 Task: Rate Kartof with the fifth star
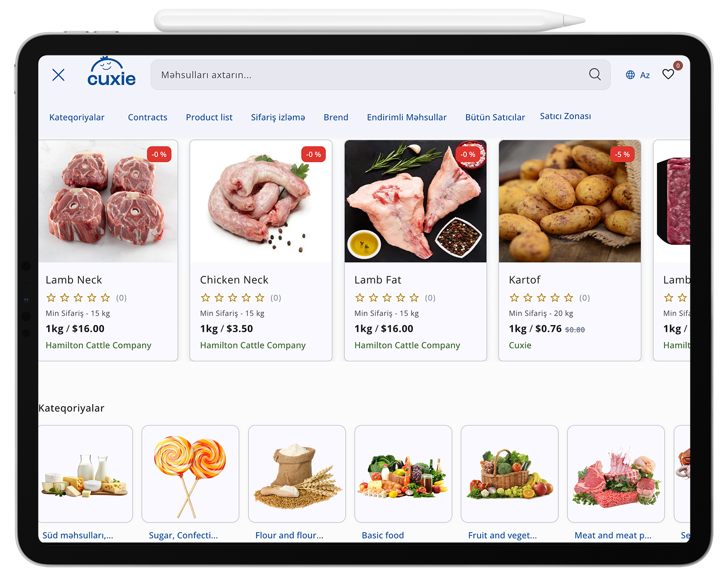click(x=569, y=298)
